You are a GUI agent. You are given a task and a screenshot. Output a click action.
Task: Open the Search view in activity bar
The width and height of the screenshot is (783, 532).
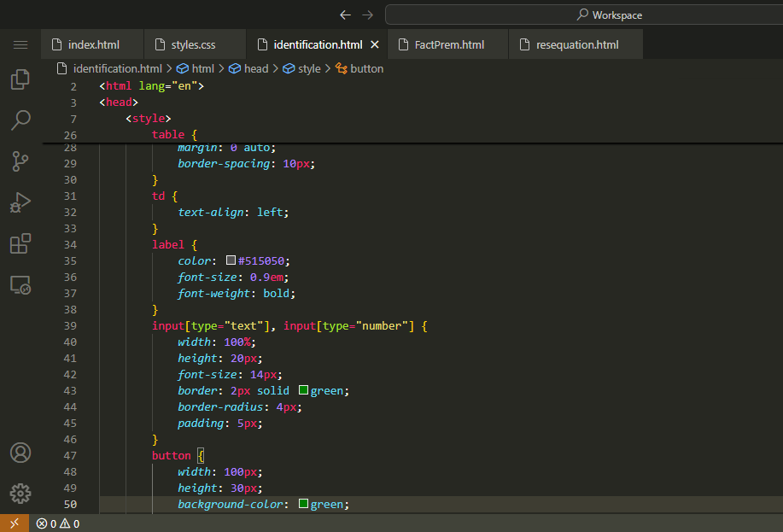click(x=20, y=120)
